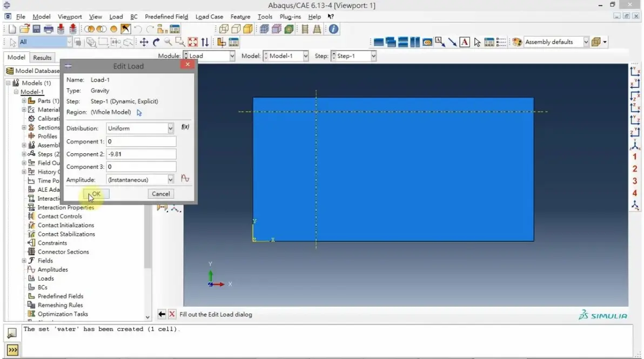Open the Step-1 step dropdown

[373, 56]
